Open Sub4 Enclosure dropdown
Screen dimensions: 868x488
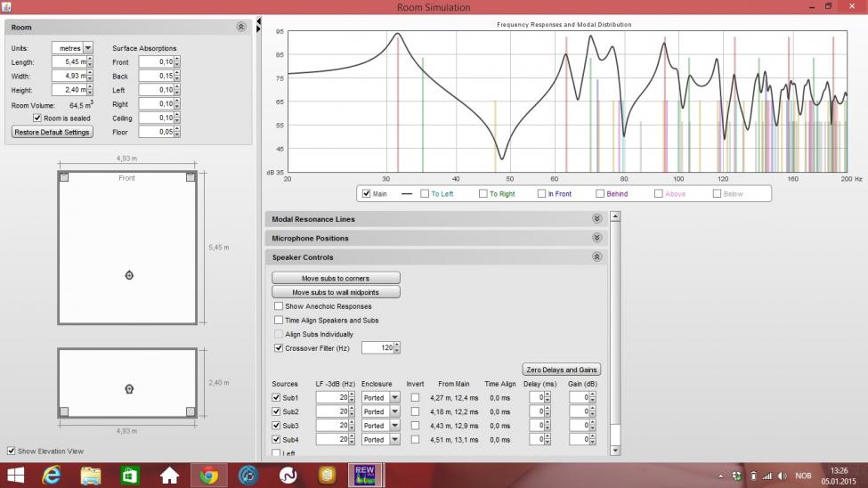click(394, 439)
